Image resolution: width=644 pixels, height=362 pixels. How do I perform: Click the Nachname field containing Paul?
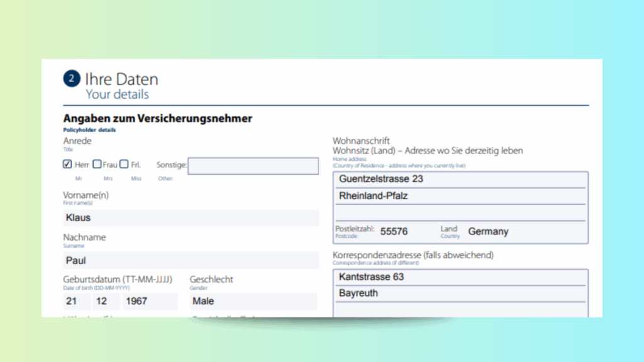click(x=191, y=260)
